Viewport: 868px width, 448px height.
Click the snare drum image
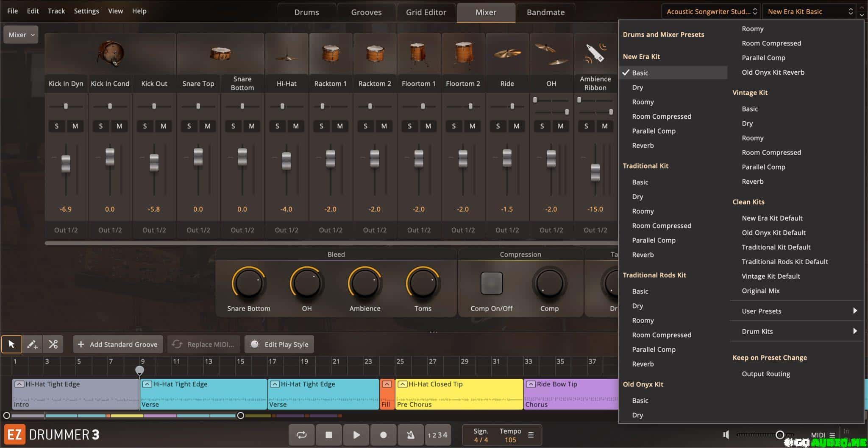pyautogui.click(x=220, y=54)
